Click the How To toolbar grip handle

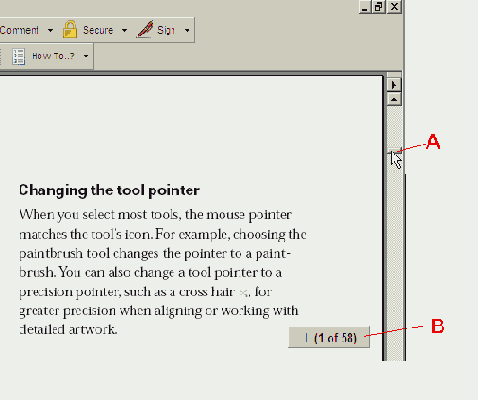pos(1,57)
